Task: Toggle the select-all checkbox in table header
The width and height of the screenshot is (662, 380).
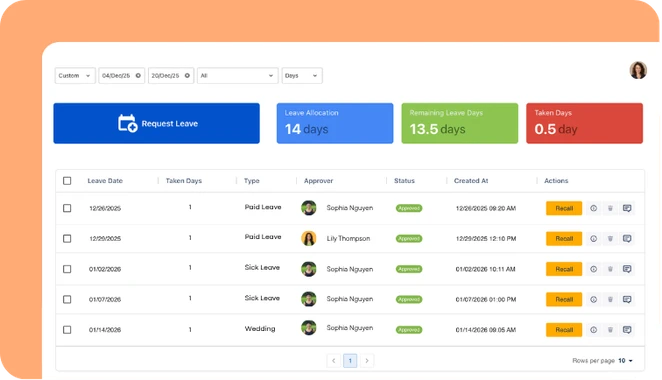Action: (x=67, y=181)
